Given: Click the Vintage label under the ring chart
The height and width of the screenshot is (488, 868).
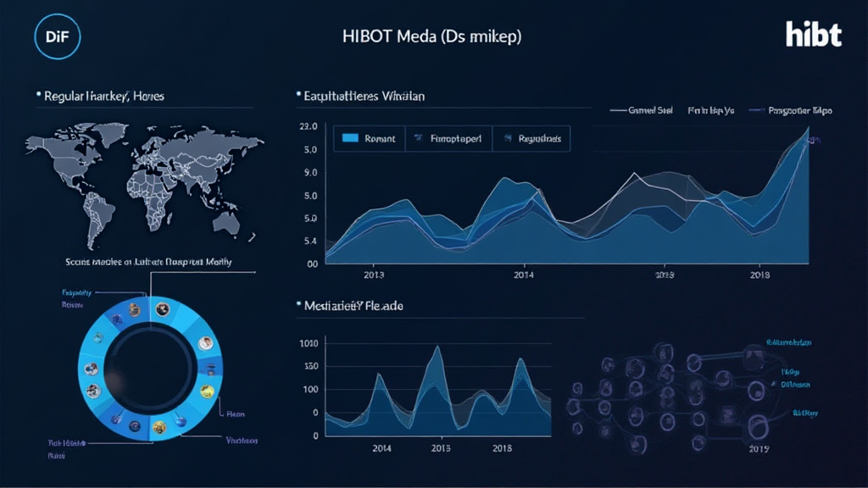Looking at the screenshot, I should [x=242, y=440].
